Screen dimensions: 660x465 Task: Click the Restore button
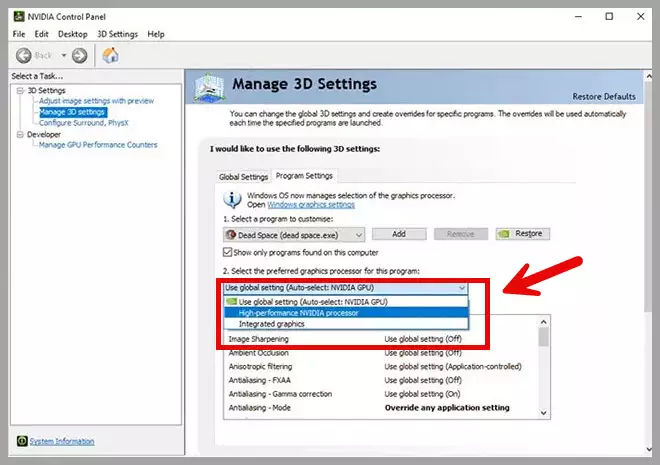[x=523, y=234]
